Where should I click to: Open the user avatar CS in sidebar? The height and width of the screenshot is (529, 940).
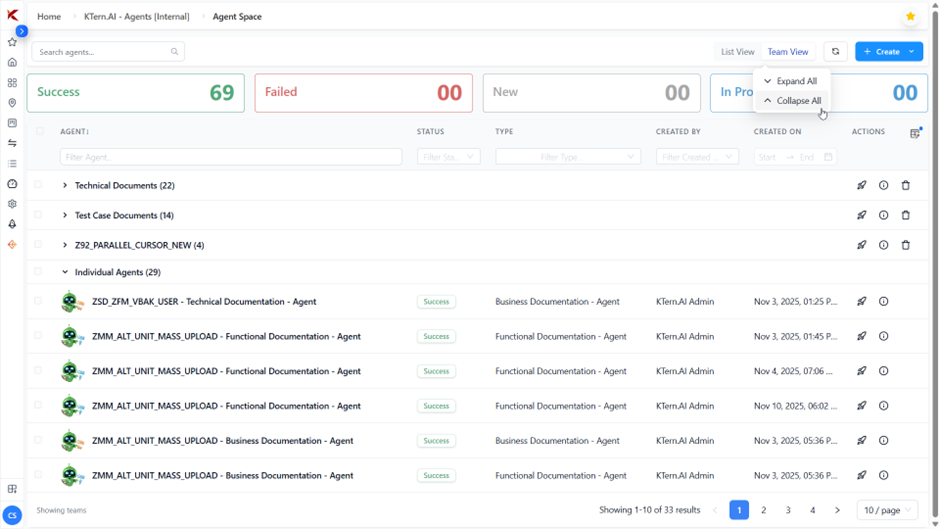click(12, 515)
